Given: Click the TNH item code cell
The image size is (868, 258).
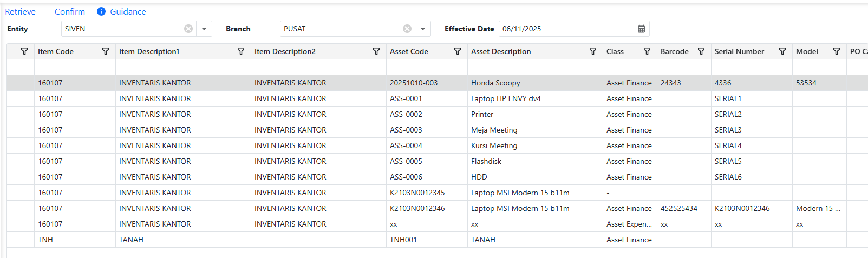Looking at the screenshot, I should [x=75, y=240].
